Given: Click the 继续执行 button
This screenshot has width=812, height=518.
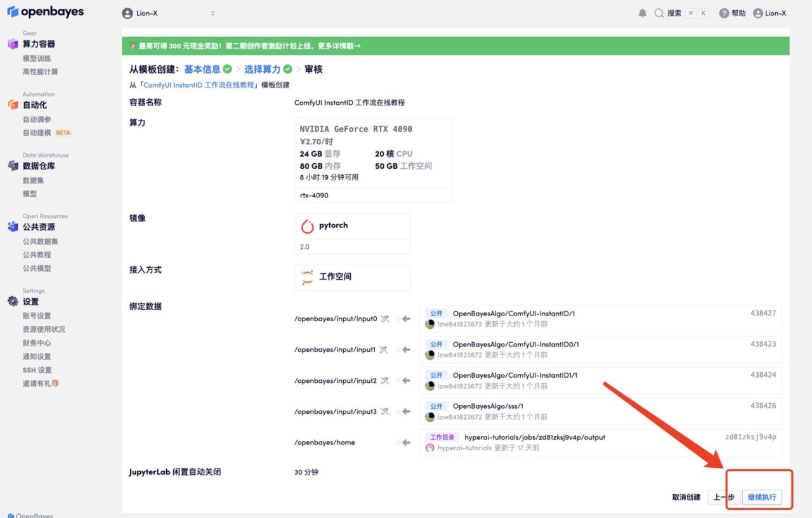Looking at the screenshot, I should [761, 497].
